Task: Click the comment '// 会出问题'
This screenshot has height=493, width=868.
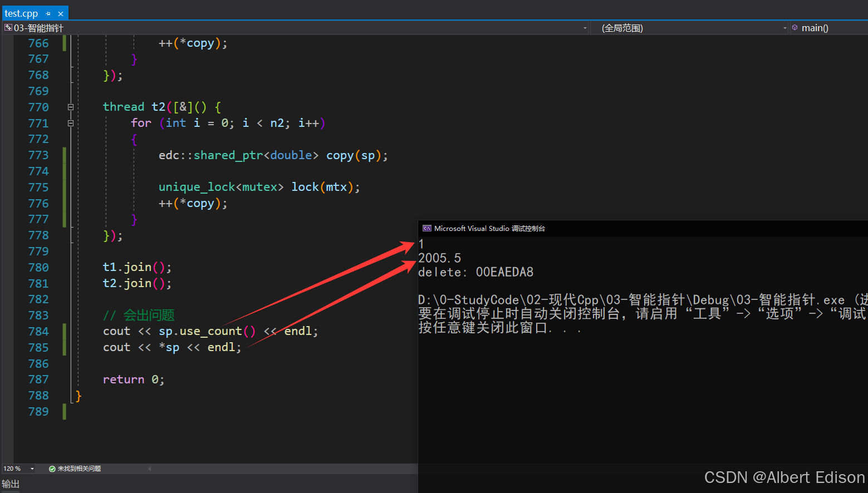Action: pyautogui.click(x=139, y=315)
